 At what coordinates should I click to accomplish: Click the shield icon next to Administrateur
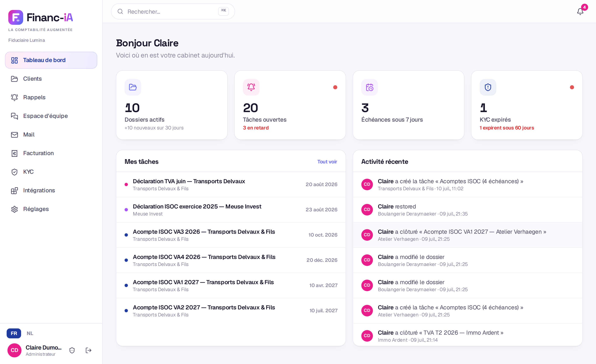point(72,350)
